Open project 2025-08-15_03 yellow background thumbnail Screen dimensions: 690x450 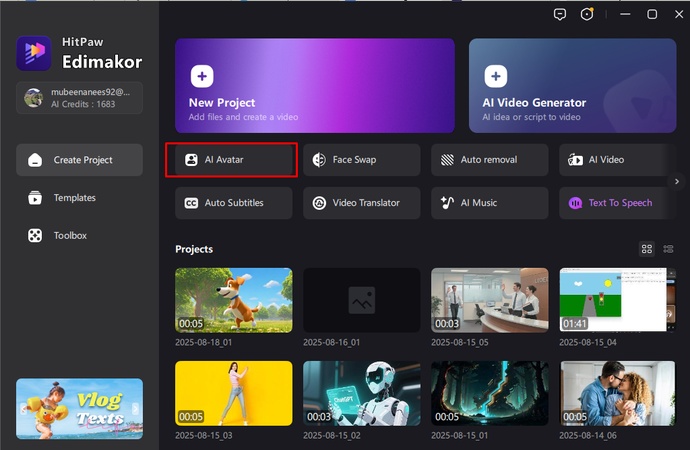click(234, 393)
